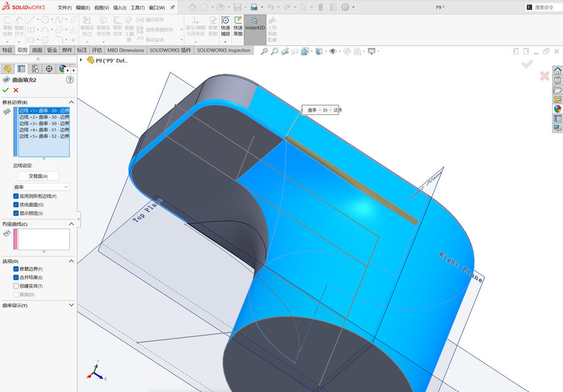Click confirmation corner red X in viewport
The image size is (563, 392).
(544, 76)
